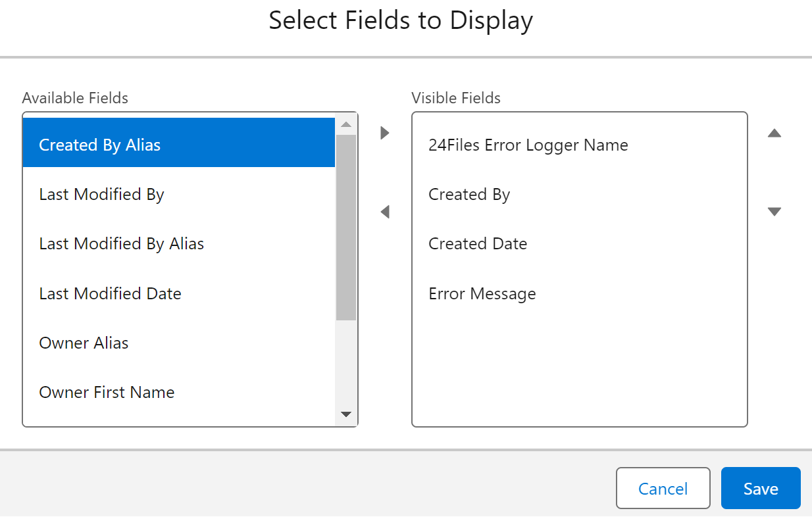Viewport: 812px width, 517px height.
Task: Select 24Files Error Logger Name visible field
Action: [x=579, y=145]
